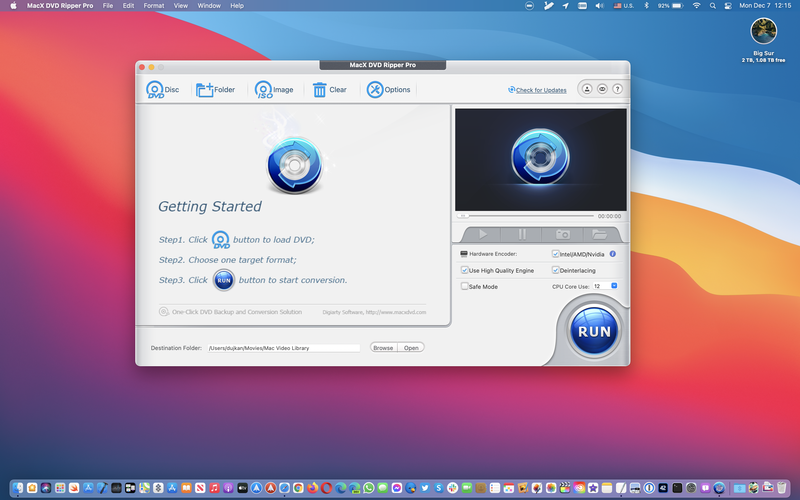Image resolution: width=800 pixels, height=500 pixels.
Task: Toggle Intel/AMD/Nvidia hardware encoder checkbox
Action: (x=555, y=254)
